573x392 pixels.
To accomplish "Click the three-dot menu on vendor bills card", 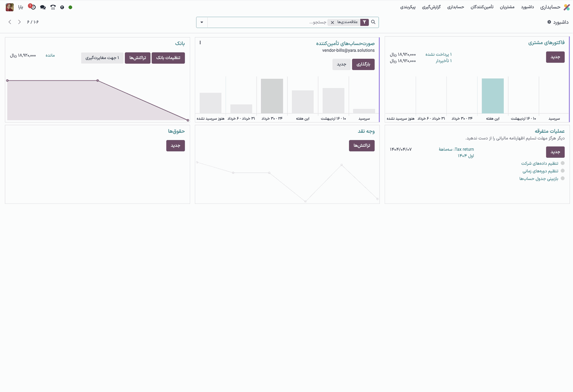I will click(x=200, y=43).
